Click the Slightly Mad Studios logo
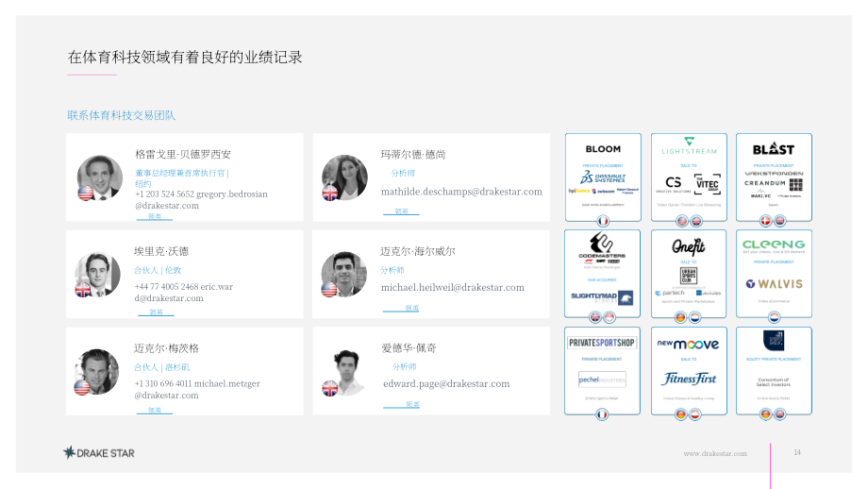This screenshot has width=868, height=489. point(602,297)
